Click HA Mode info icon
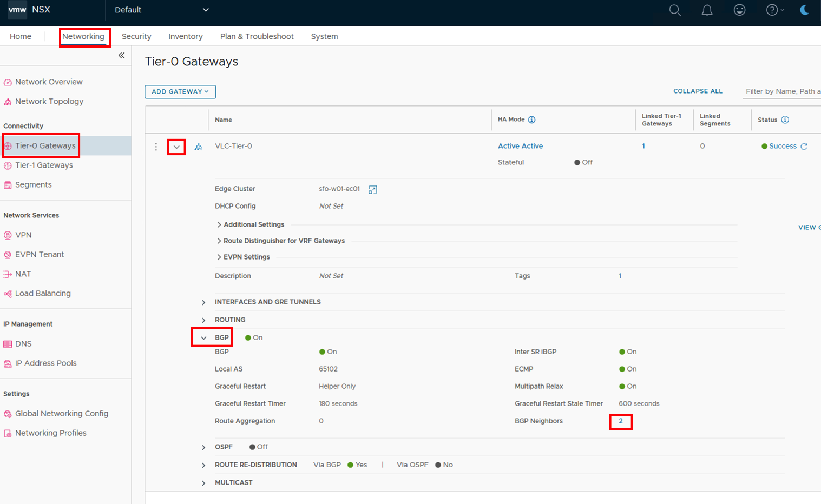The image size is (821, 504). pyautogui.click(x=531, y=120)
